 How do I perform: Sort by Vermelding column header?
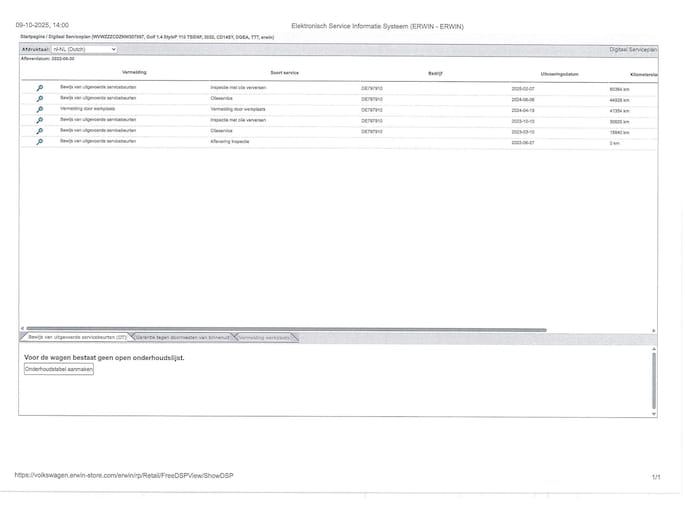[134, 73]
